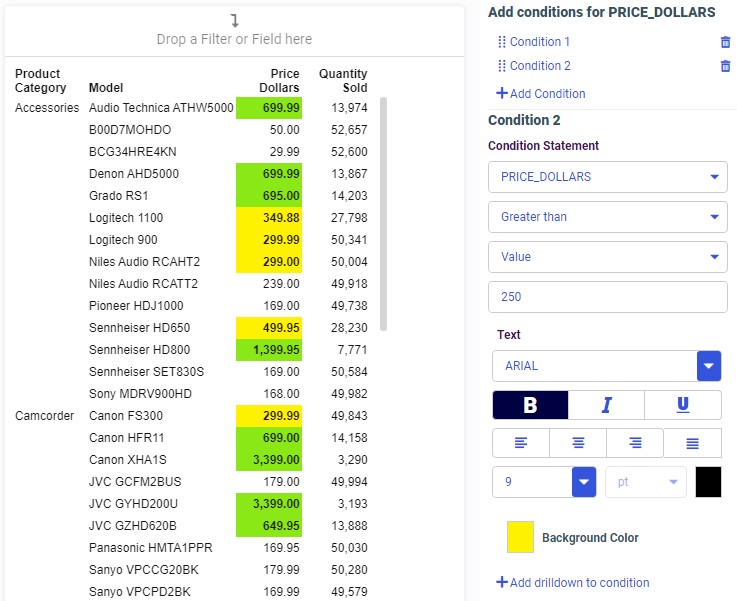Screen dimensions: 737x601
Task: Expand the ARIAL font dropdown
Action: (709, 366)
